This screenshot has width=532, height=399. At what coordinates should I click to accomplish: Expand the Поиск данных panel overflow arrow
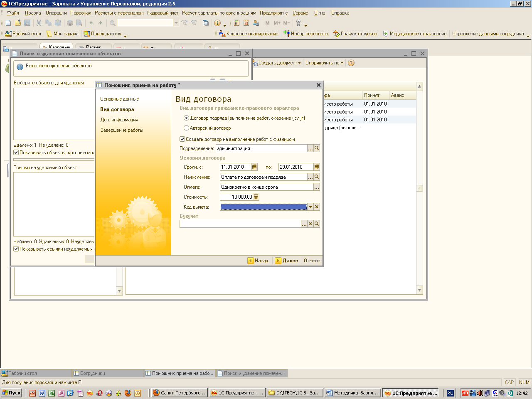[x=125, y=36]
